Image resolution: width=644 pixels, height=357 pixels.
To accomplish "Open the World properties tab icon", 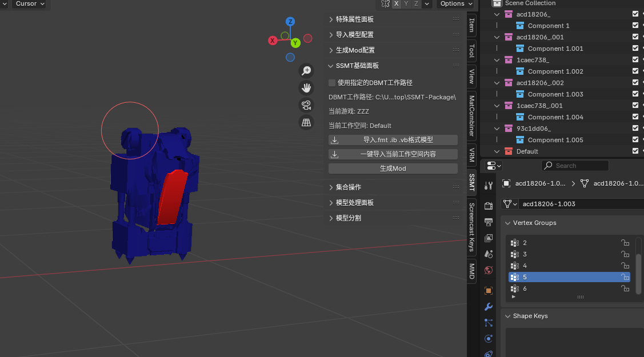I will pos(489,270).
